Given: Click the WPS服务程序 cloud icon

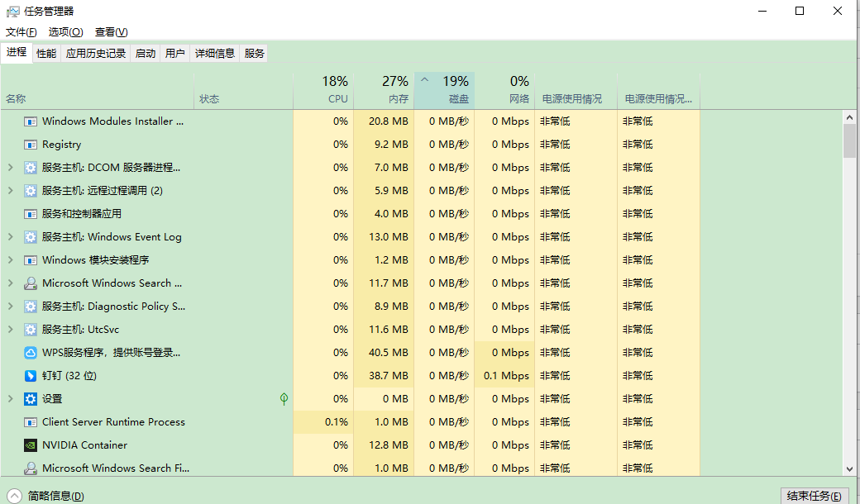Looking at the screenshot, I should coord(31,353).
